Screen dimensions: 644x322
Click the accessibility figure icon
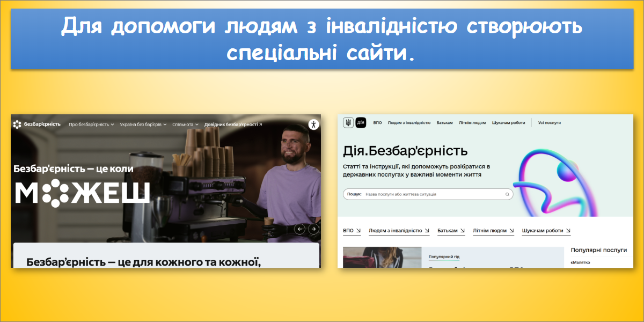coord(314,125)
